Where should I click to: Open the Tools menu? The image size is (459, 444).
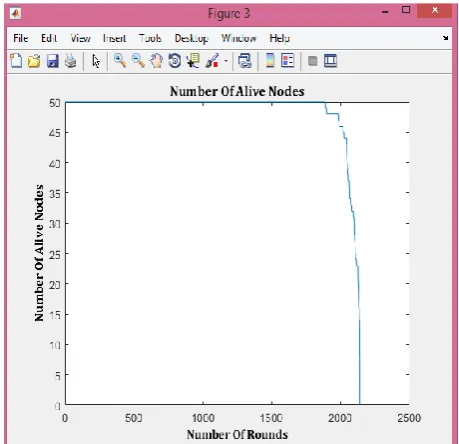pyautogui.click(x=150, y=38)
